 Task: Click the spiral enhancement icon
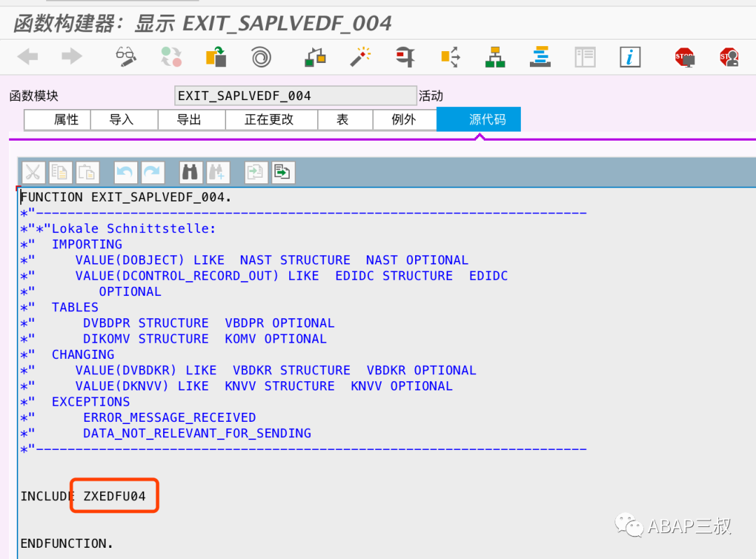coord(261,57)
